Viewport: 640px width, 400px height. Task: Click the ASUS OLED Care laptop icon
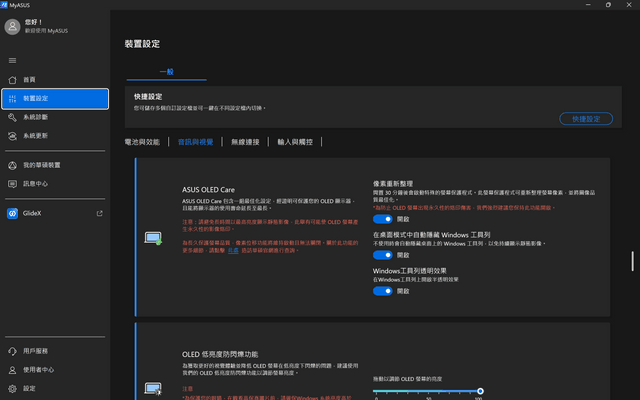click(x=153, y=238)
